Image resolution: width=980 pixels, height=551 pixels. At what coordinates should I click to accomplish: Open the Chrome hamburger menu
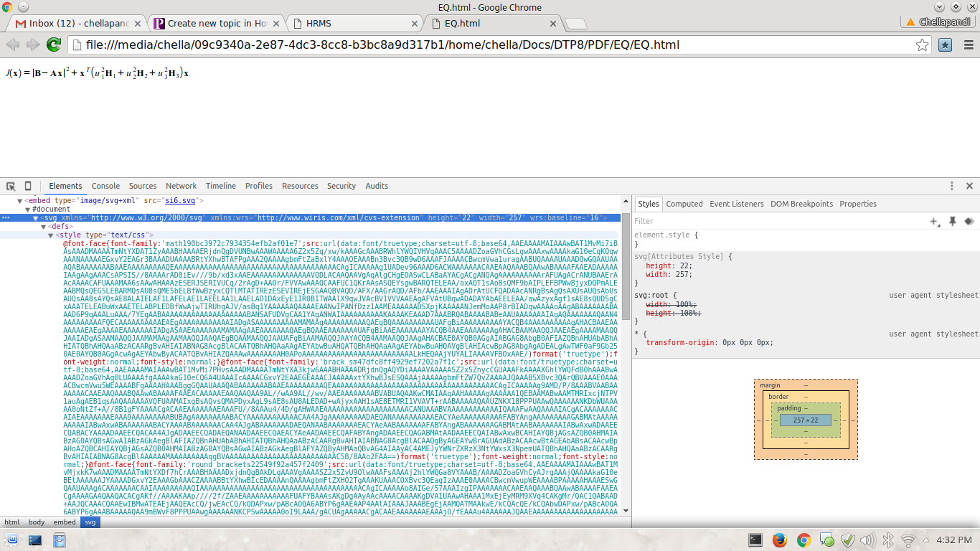tap(969, 45)
